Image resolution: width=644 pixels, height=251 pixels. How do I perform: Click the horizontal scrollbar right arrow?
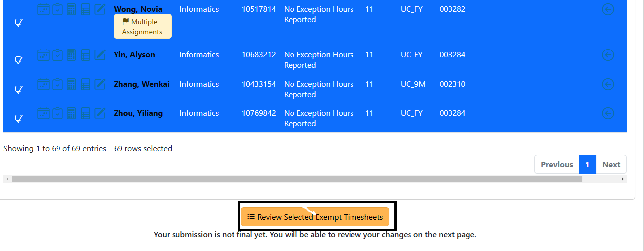(623, 179)
